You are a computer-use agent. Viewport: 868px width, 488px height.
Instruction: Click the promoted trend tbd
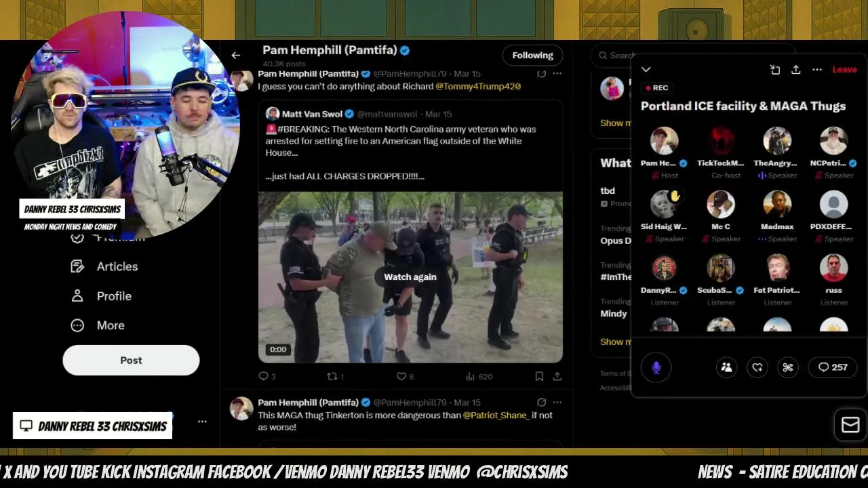[608, 190]
